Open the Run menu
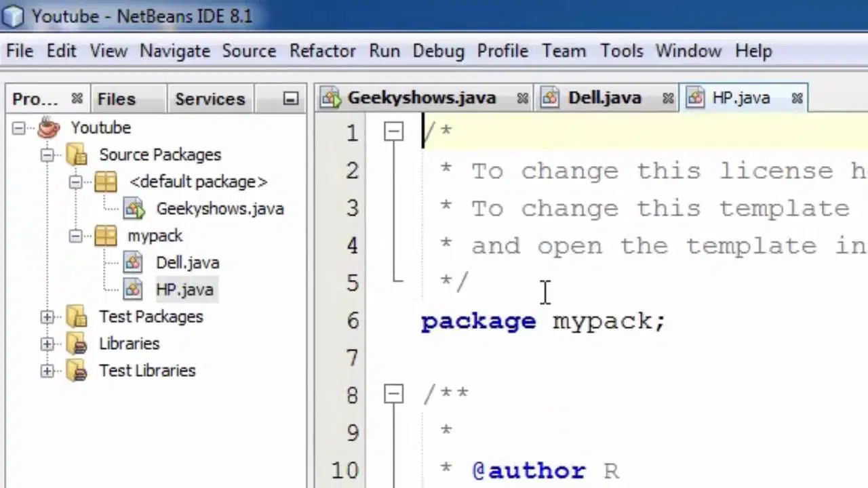 [384, 51]
